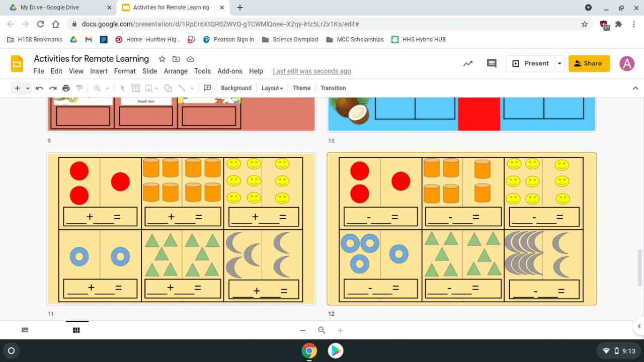Pick the line tool
The width and height of the screenshot is (644, 362).
[x=181, y=88]
